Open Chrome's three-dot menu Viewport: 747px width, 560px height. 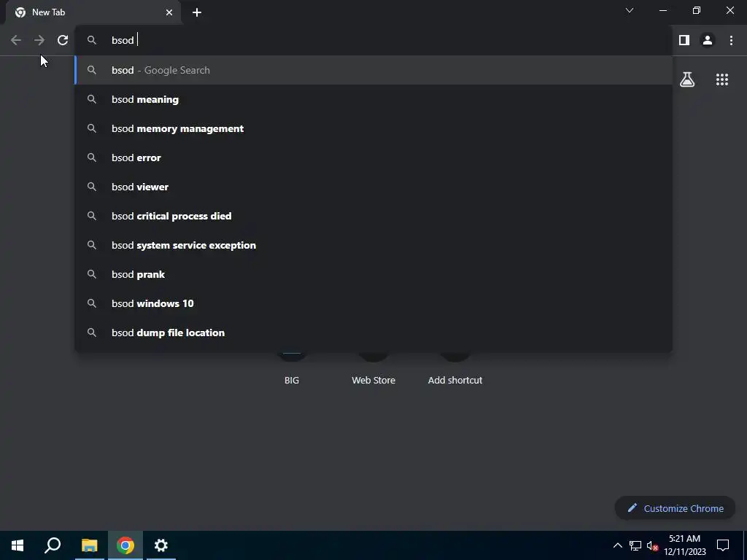[731, 41]
